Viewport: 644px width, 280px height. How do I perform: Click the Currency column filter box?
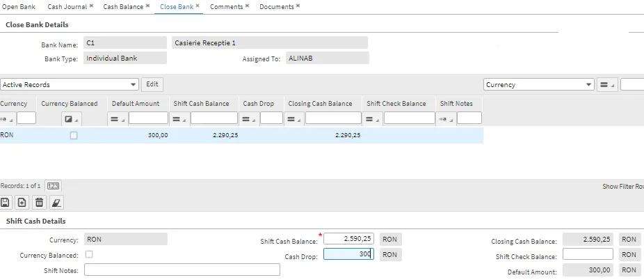(x=26, y=118)
